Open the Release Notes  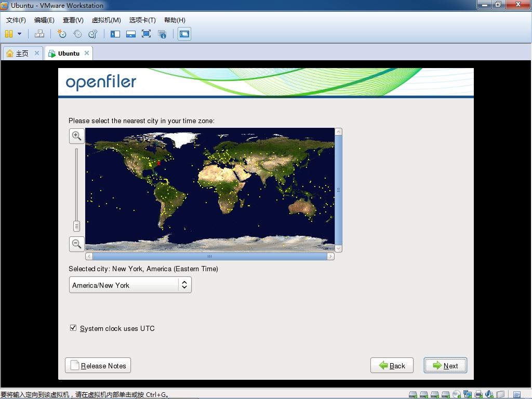pyautogui.click(x=98, y=365)
